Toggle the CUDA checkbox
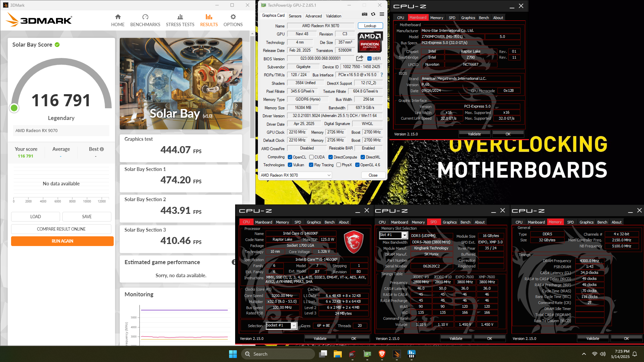This screenshot has height=362, width=644. [x=311, y=157]
